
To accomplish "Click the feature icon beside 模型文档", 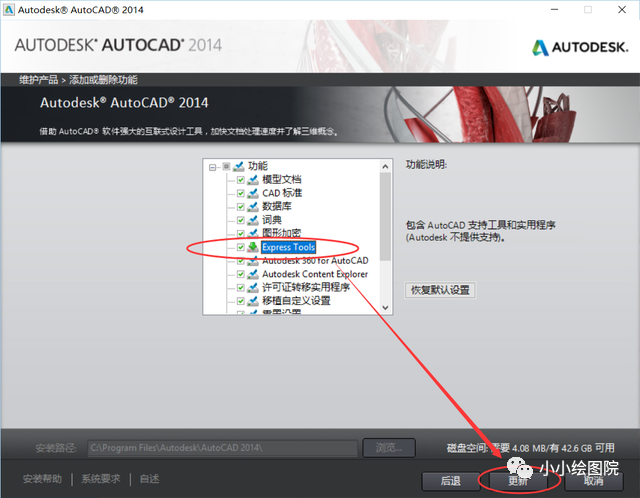I will (253, 180).
